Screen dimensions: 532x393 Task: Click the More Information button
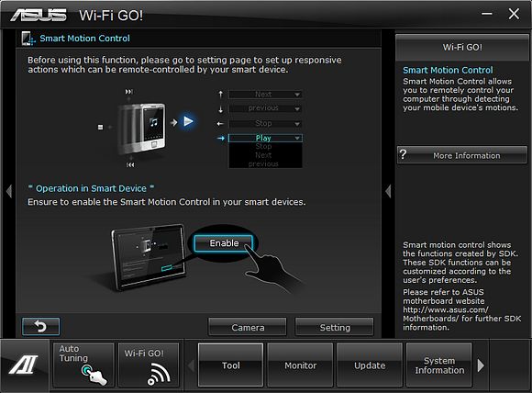[462, 155]
